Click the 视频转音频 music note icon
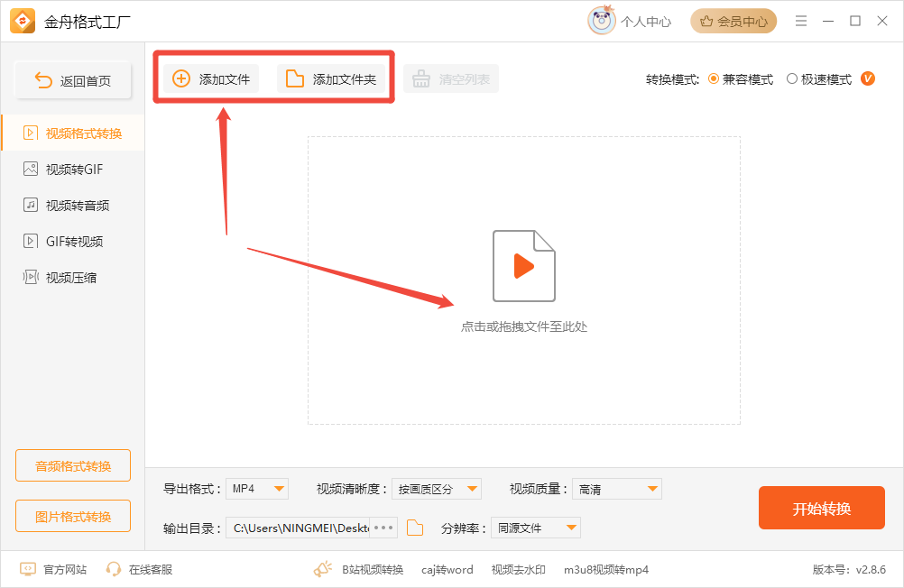This screenshot has width=904, height=588. pos(30,206)
